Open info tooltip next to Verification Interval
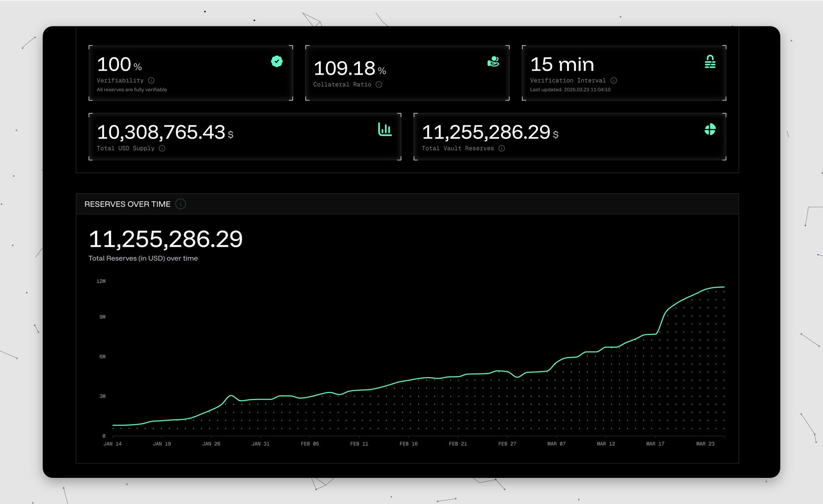This screenshot has width=823, height=504. (x=613, y=80)
